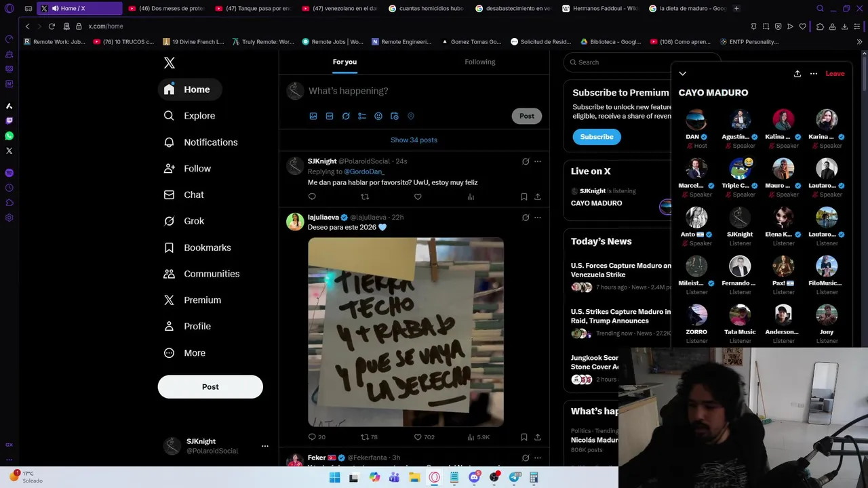Open Bookmarks in the sidebar
The height and width of the screenshot is (488, 868).
pos(198,247)
